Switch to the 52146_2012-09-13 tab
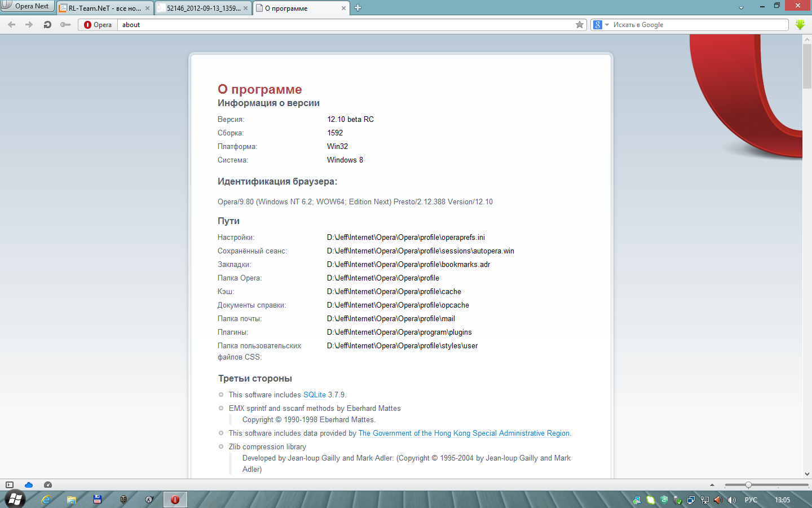 pos(203,8)
